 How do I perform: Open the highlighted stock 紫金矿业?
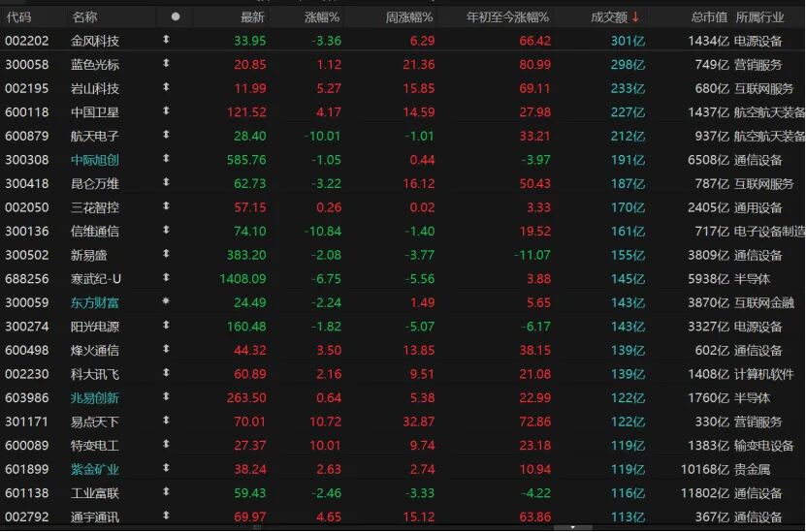pos(95,469)
